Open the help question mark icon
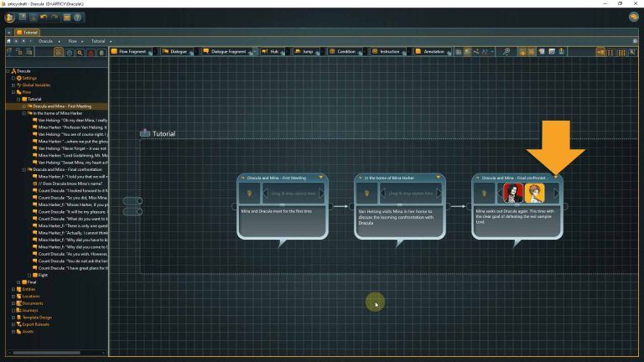Viewport: 644px width, 362px height. pos(77,18)
